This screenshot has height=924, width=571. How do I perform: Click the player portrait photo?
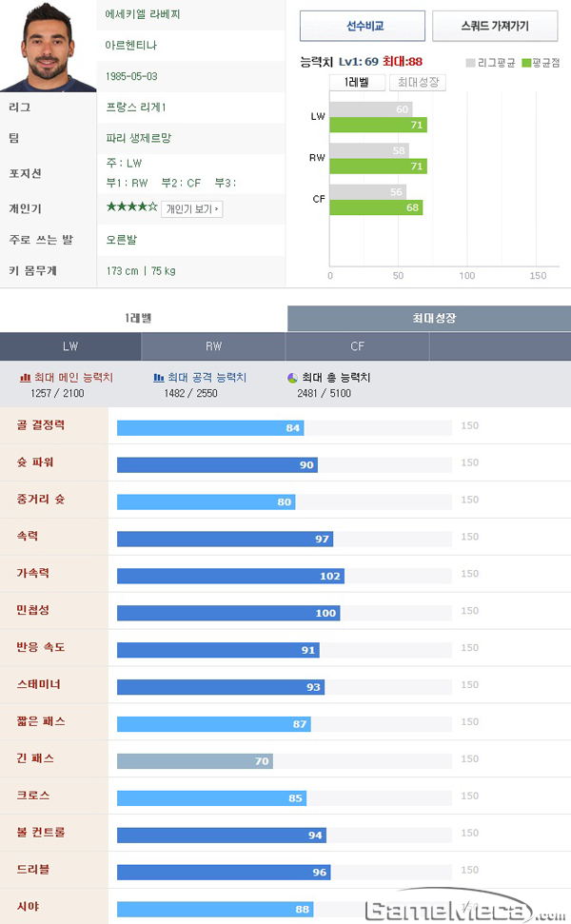48,46
